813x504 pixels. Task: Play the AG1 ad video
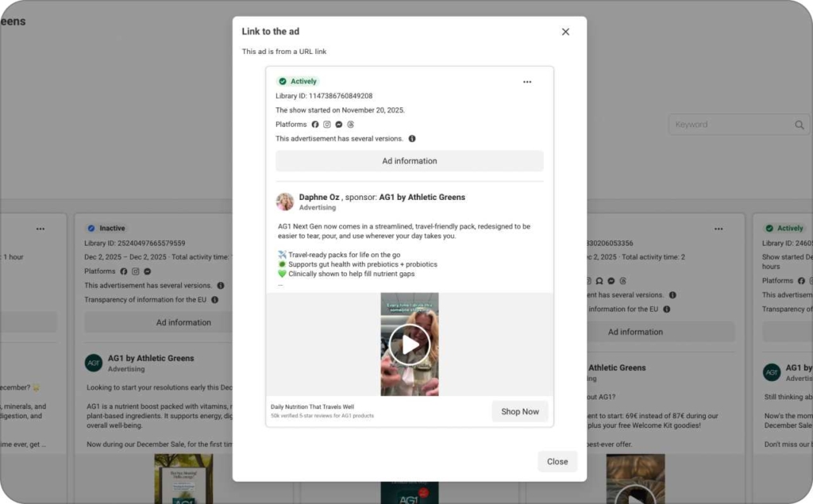click(409, 344)
